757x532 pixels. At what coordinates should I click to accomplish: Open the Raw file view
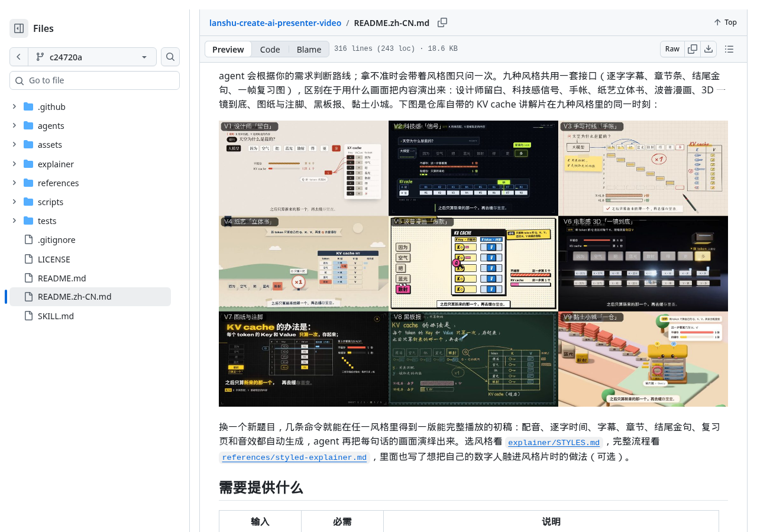point(672,49)
